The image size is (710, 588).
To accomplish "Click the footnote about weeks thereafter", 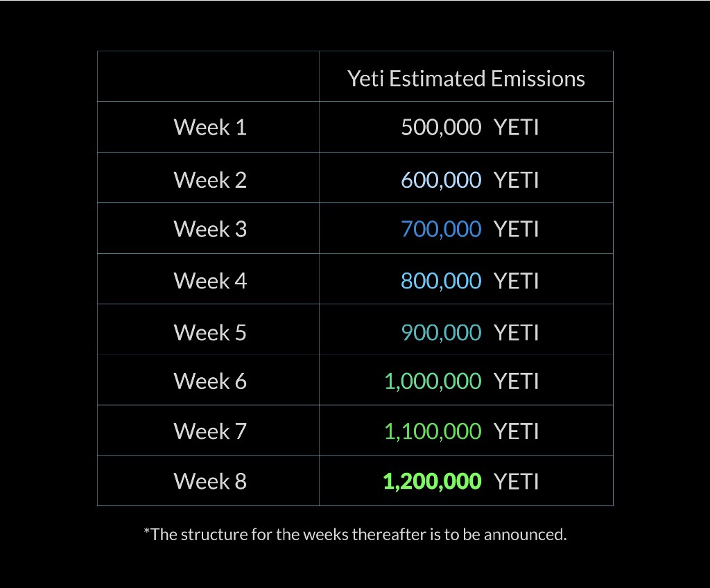I will pyautogui.click(x=355, y=535).
